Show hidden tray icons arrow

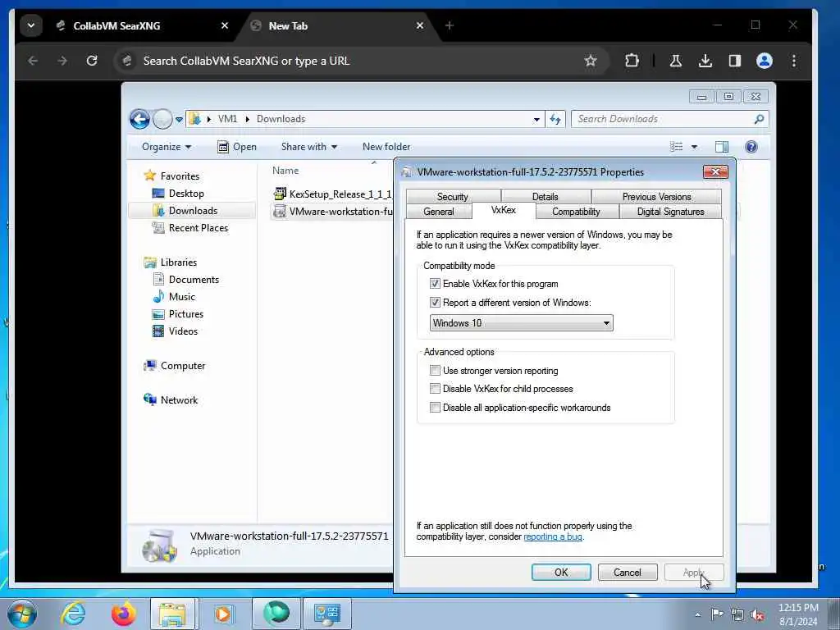697,615
